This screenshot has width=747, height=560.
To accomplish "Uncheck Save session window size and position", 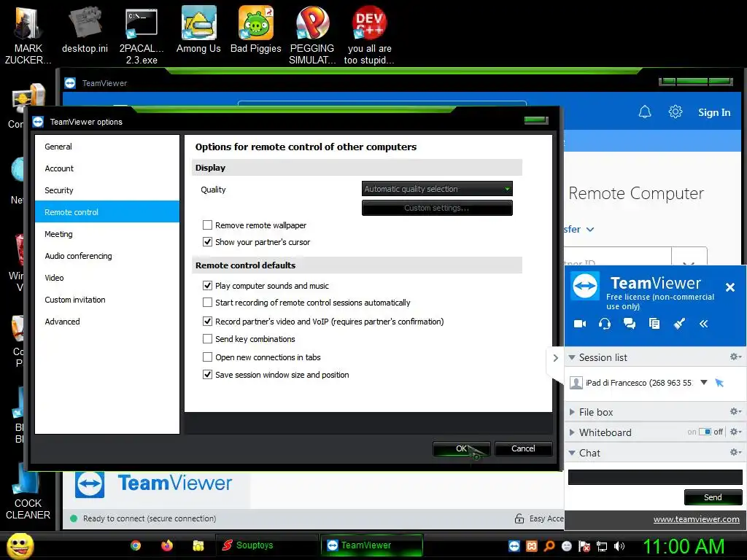I will [x=207, y=375].
